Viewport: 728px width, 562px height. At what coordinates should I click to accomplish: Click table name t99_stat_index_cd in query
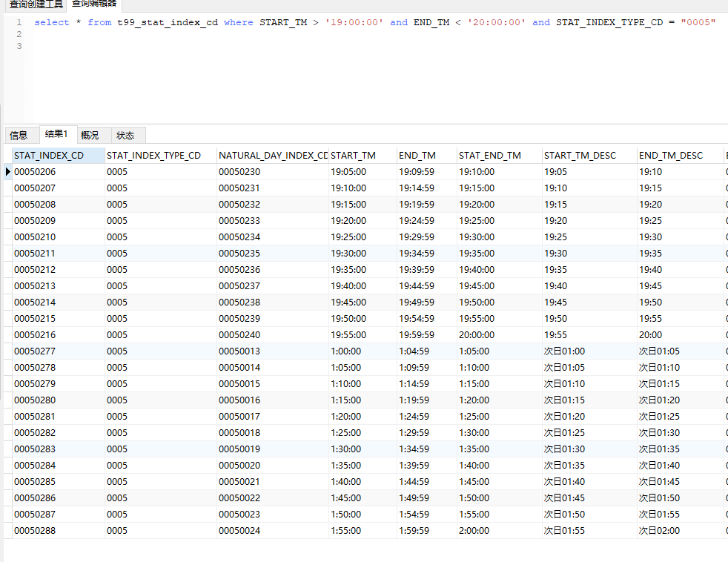168,22
